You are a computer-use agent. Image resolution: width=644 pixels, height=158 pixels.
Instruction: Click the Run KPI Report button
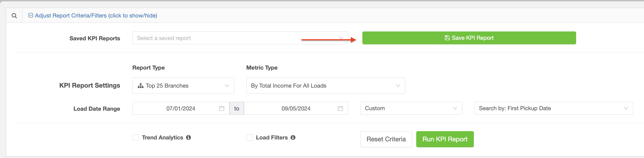pos(445,139)
